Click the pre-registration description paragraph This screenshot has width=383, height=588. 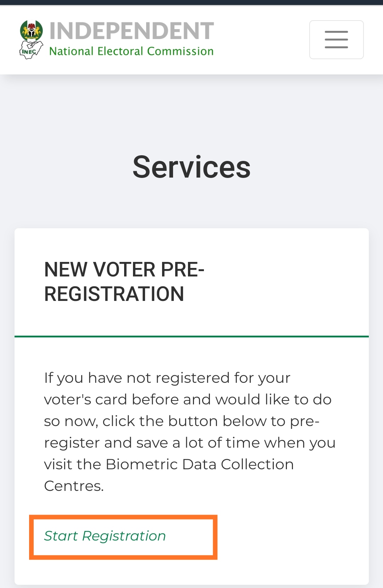click(190, 432)
